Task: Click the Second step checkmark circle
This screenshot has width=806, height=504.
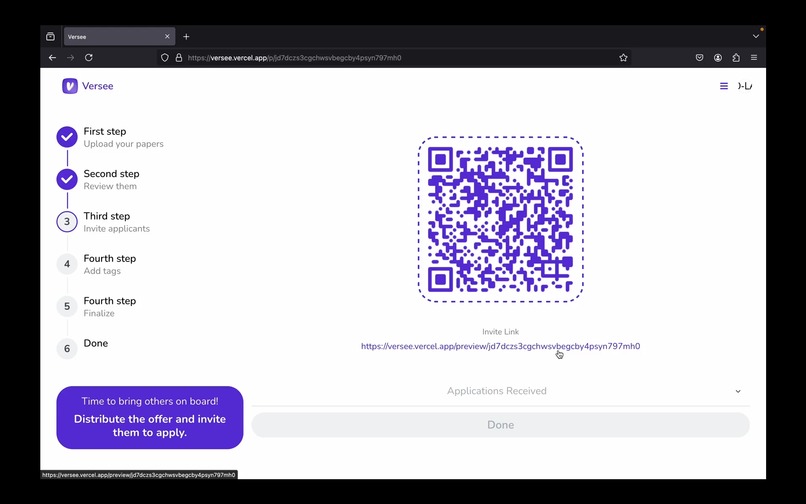Action: [67, 179]
